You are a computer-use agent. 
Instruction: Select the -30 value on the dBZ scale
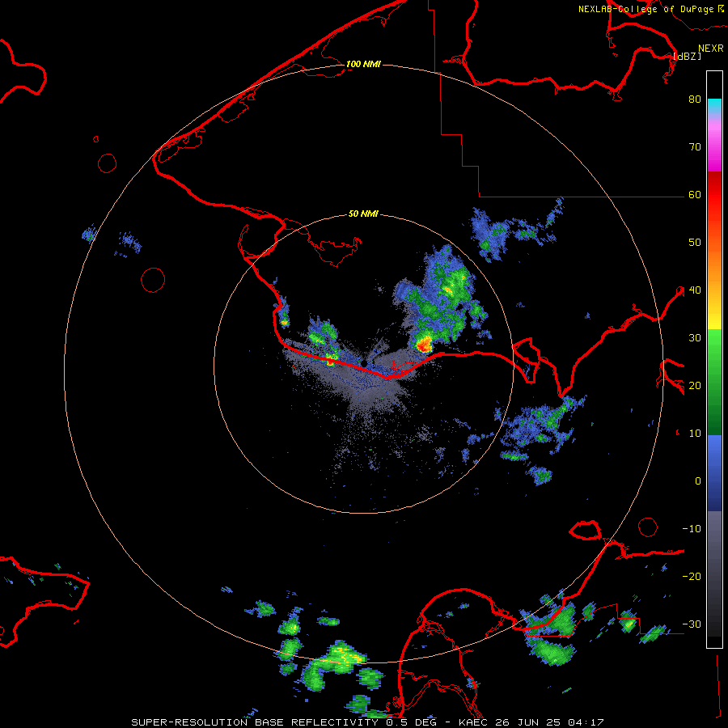[x=692, y=624]
